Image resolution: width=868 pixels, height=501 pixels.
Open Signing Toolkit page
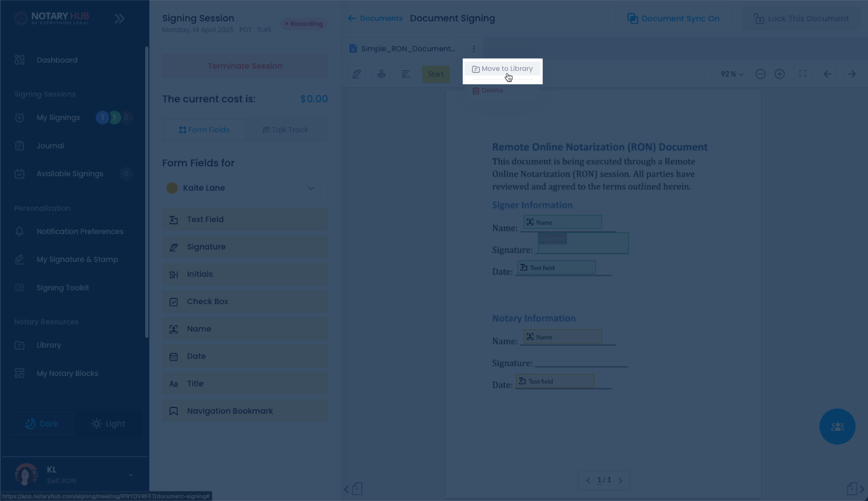coord(63,288)
